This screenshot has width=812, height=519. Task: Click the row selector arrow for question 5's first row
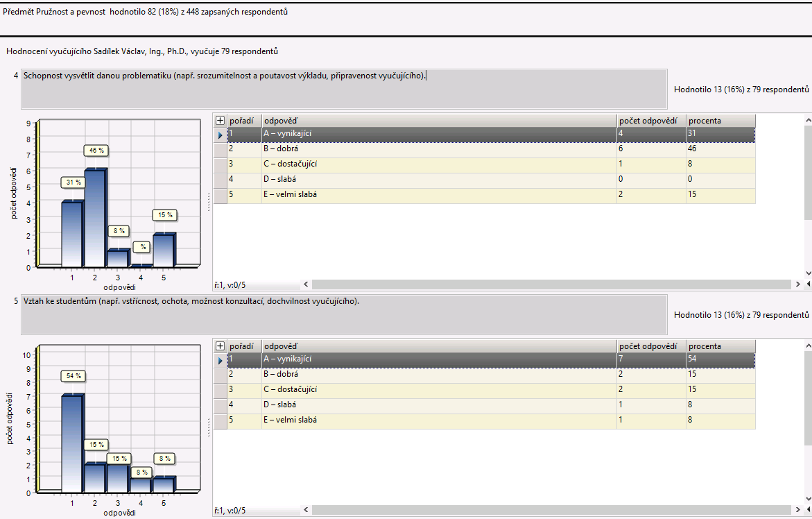221,360
